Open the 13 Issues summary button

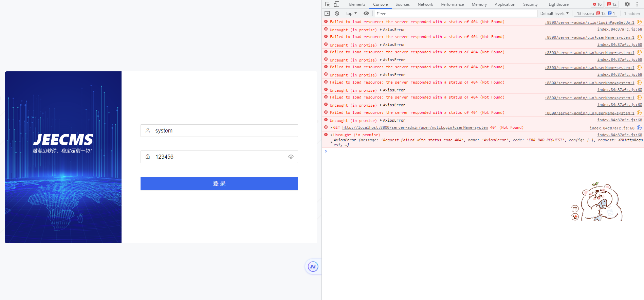click(x=596, y=14)
